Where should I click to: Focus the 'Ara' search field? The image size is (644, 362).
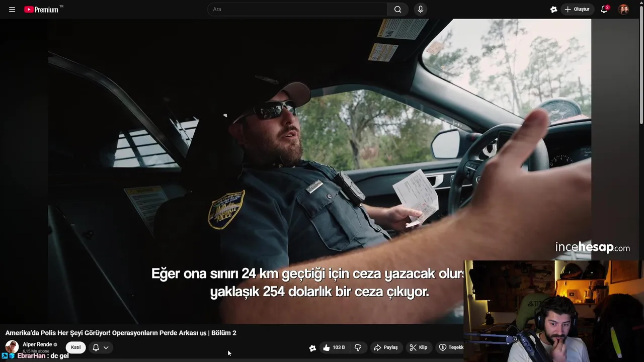(297, 9)
